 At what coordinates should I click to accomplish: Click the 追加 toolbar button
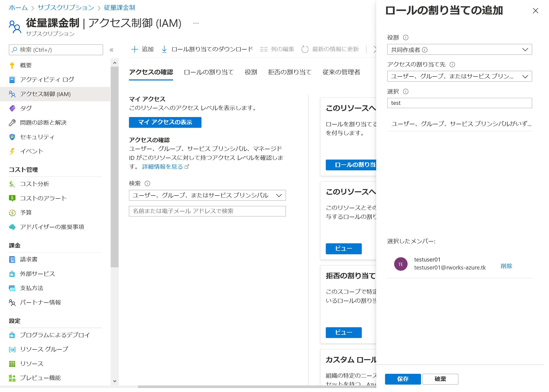click(x=142, y=49)
